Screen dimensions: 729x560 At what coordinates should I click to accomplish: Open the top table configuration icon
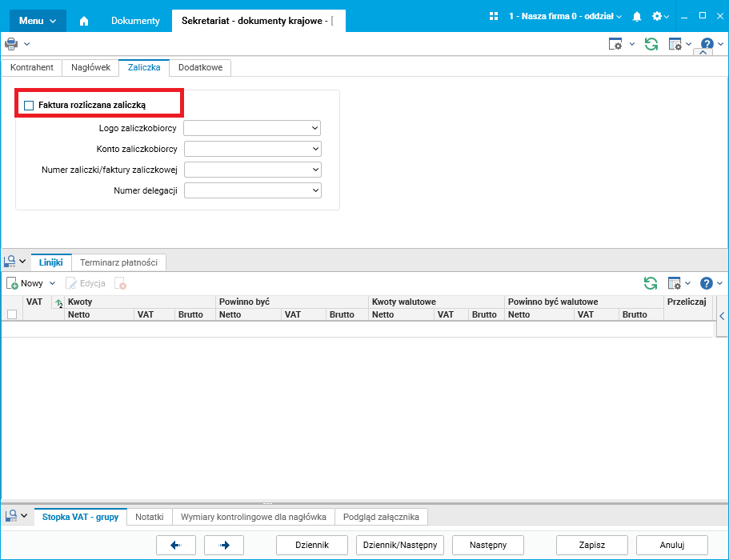tap(675, 44)
